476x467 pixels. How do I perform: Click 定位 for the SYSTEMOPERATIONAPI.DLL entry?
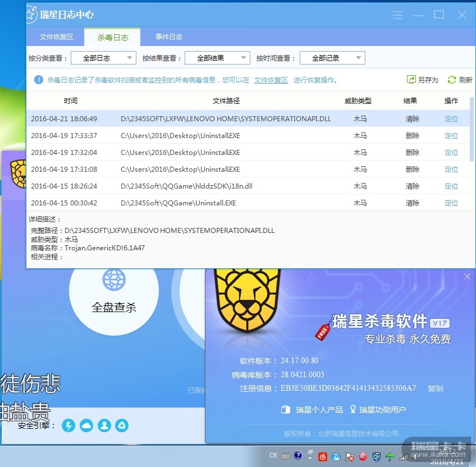[451, 119]
